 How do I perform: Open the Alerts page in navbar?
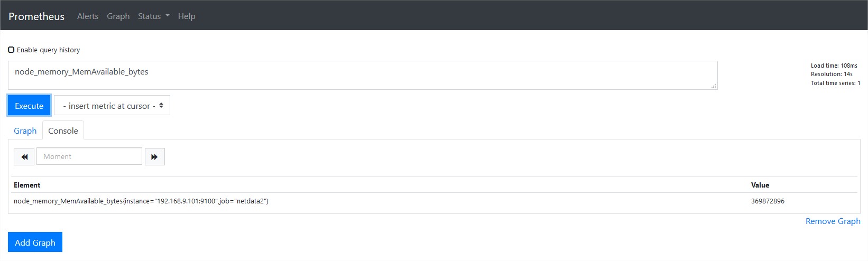pos(88,16)
